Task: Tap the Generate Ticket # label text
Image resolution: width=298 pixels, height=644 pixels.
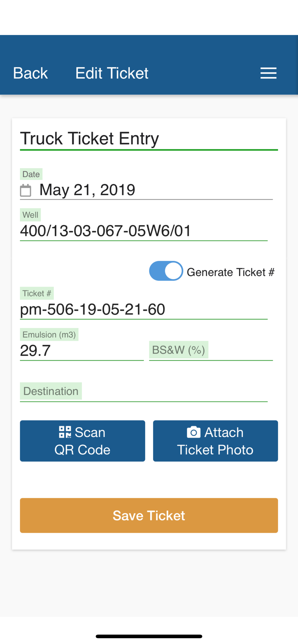Action: [231, 272]
